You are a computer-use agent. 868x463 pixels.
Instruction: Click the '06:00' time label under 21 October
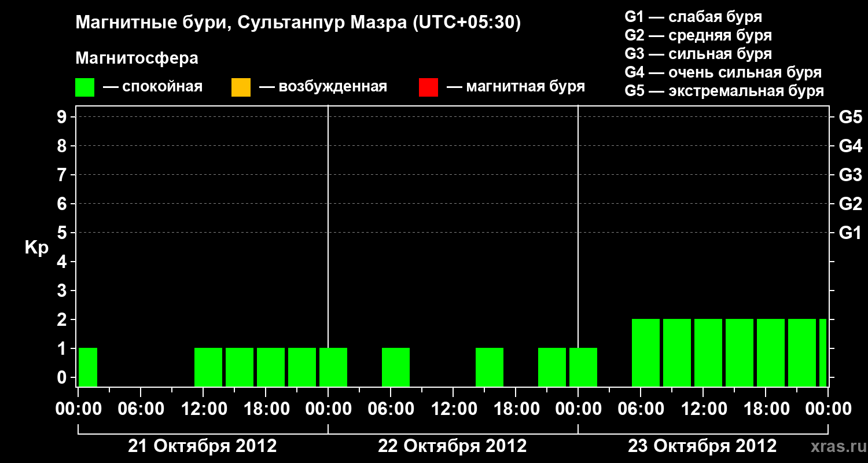[140, 409]
